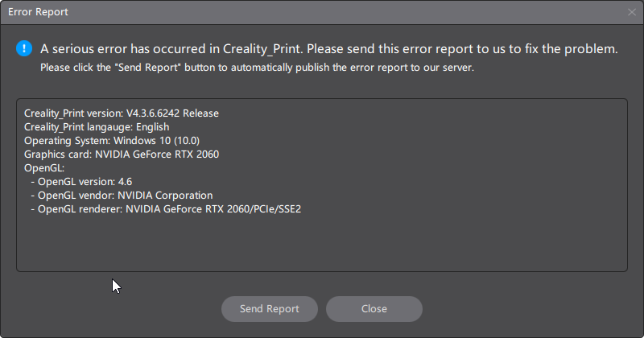The height and width of the screenshot is (338, 644).
Task: Select the Creality_Print version line
Action: click(x=121, y=113)
